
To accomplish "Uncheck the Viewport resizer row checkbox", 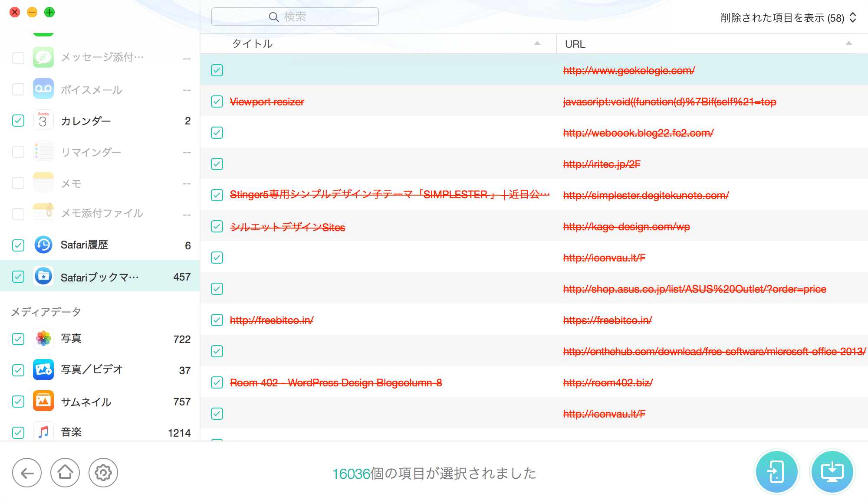I will pyautogui.click(x=217, y=101).
